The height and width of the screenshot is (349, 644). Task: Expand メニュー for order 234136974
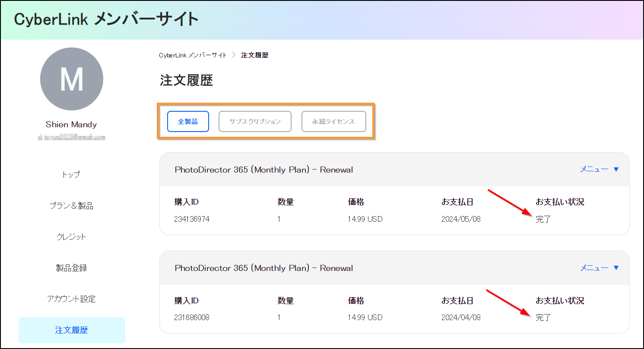tap(600, 170)
